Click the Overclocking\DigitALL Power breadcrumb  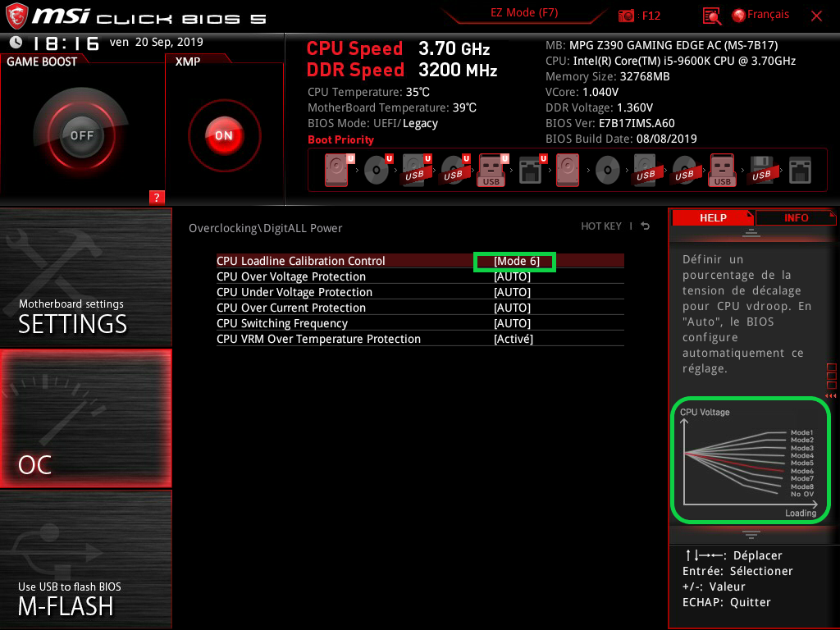coord(265,228)
